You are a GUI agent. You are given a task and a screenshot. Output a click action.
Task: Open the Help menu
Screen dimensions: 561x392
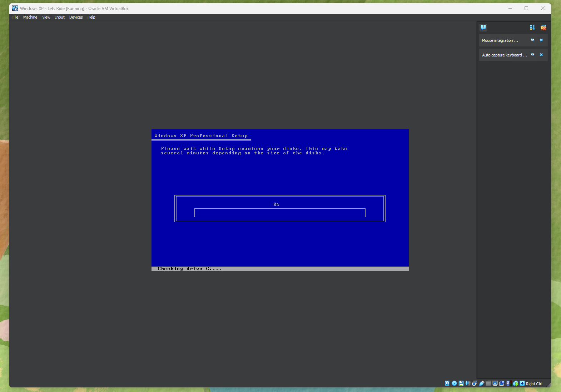91,17
